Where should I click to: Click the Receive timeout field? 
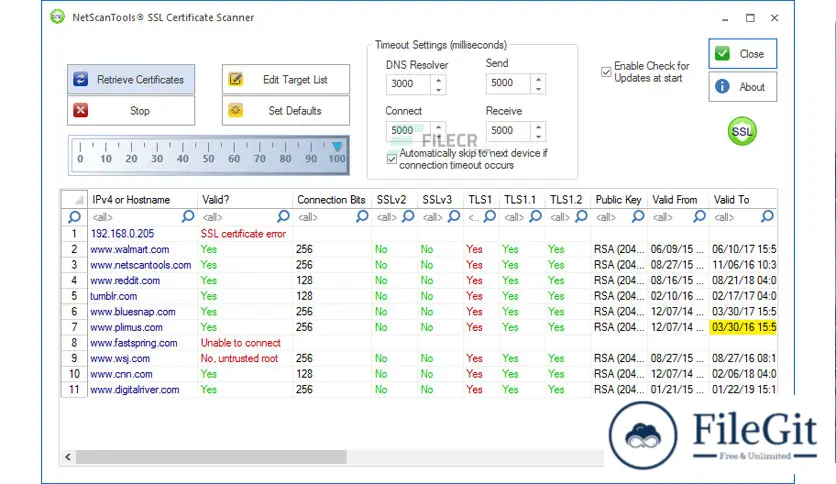(508, 131)
